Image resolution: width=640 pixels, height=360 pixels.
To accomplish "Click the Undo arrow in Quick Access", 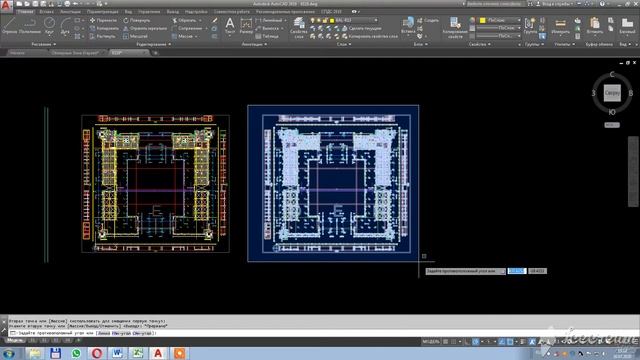I will click(76, 4).
